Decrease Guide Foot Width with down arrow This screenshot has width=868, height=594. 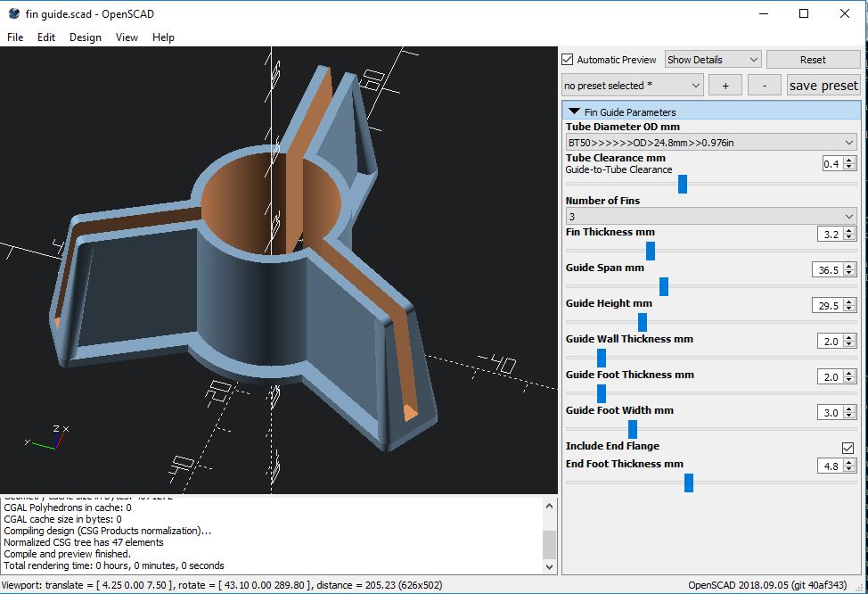850,416
